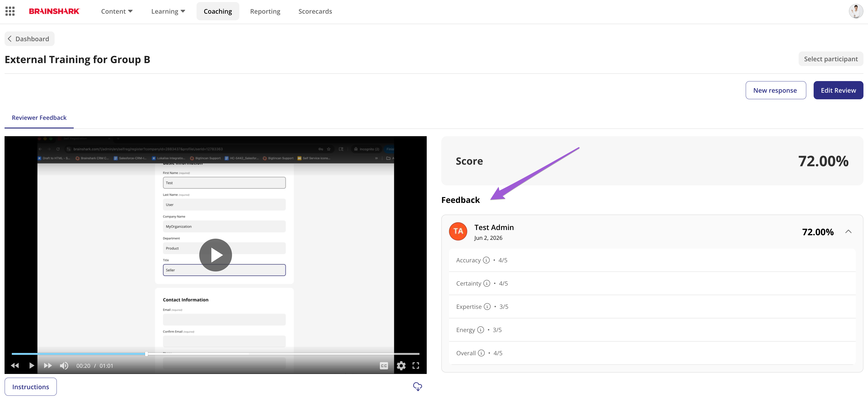Click the overall Score 72.00% value

point(823,161)
